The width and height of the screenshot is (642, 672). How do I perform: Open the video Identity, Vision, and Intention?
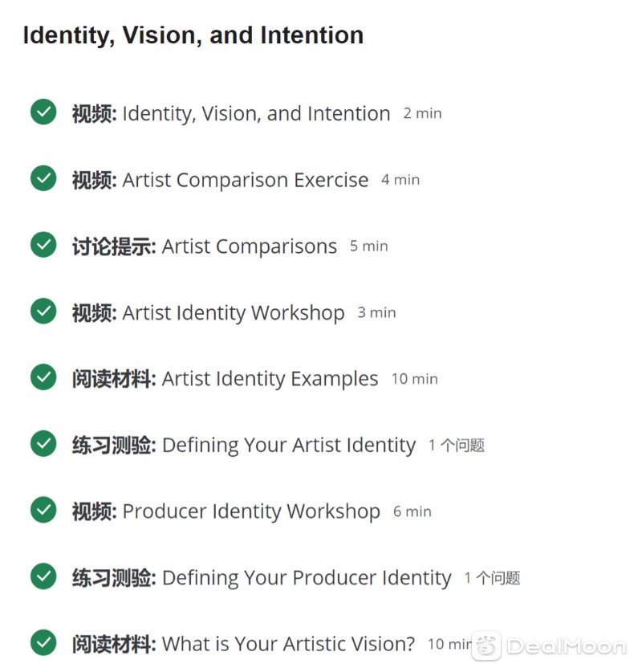231,114
